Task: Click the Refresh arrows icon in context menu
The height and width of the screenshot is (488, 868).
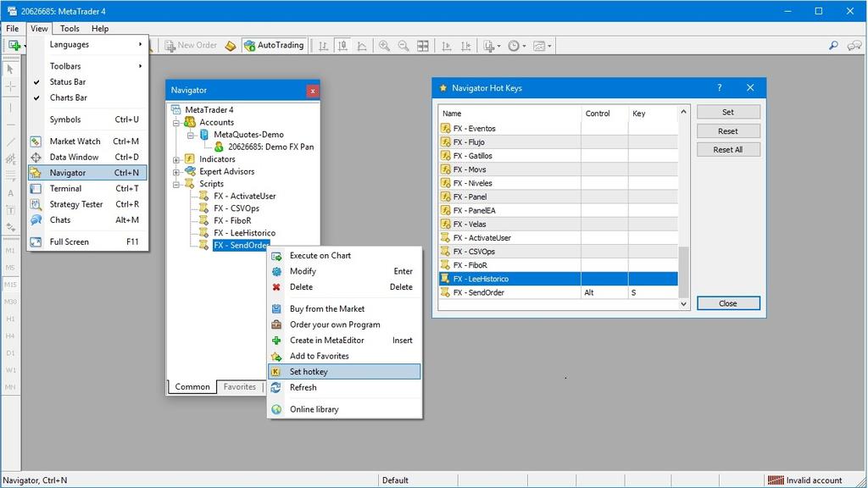Action: [x=276, y=387]
